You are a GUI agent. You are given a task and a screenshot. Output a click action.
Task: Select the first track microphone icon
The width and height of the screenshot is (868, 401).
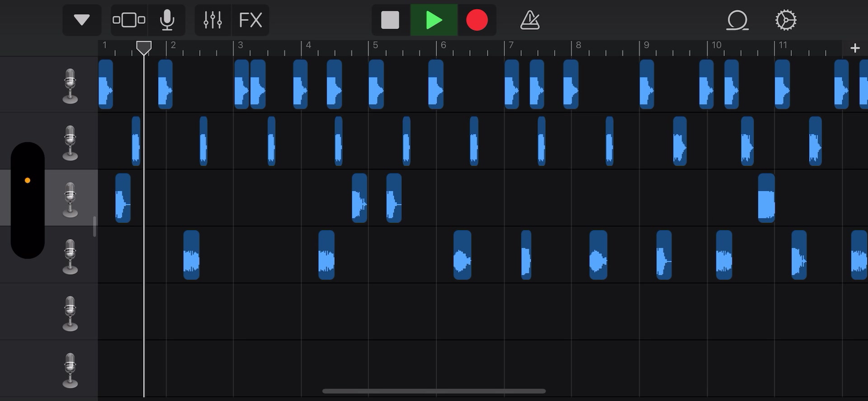tap(70, 86)
